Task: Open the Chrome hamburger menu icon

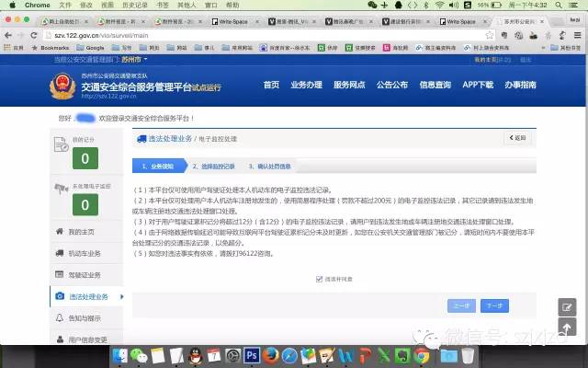Action: 578,35
